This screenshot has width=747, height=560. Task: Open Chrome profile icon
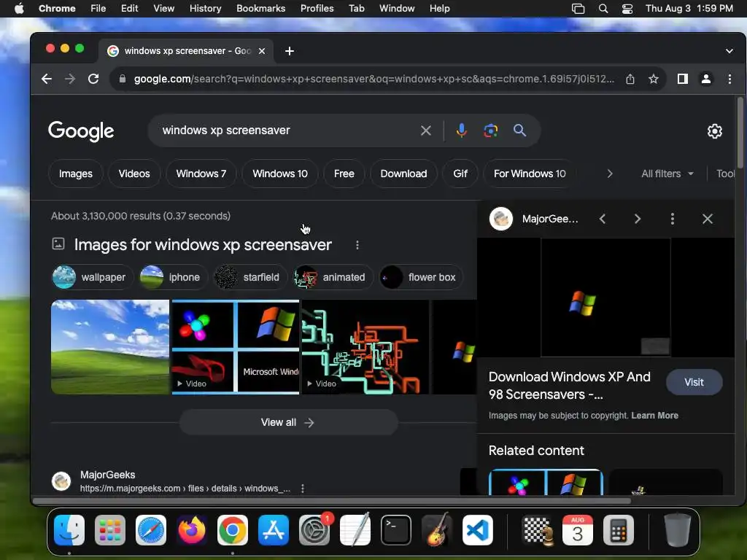tap(706, 79)
